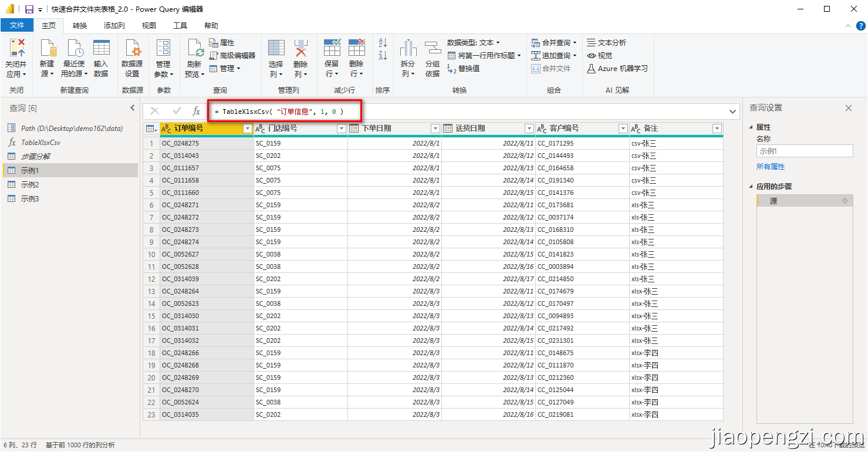Select the 步骤分解 query
This screenshot has height=452, width=868.
(69, 156)
